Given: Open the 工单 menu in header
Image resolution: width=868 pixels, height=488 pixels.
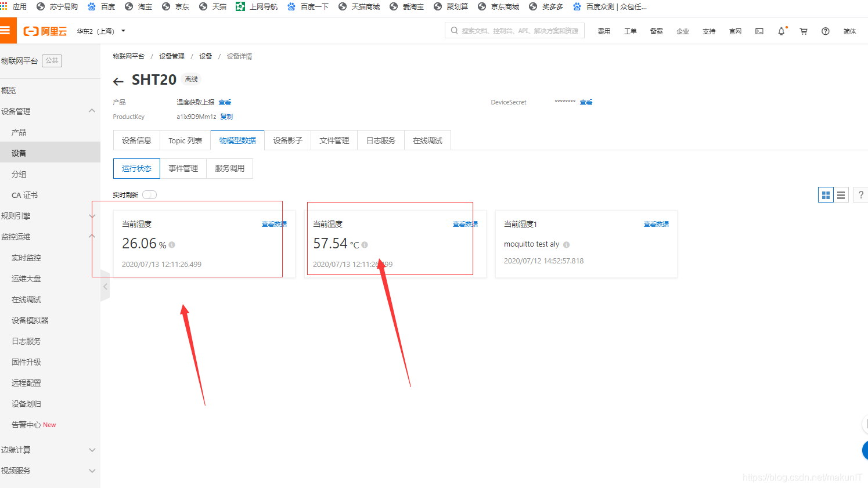Looking at the screenshot, I should coord(631,31).
